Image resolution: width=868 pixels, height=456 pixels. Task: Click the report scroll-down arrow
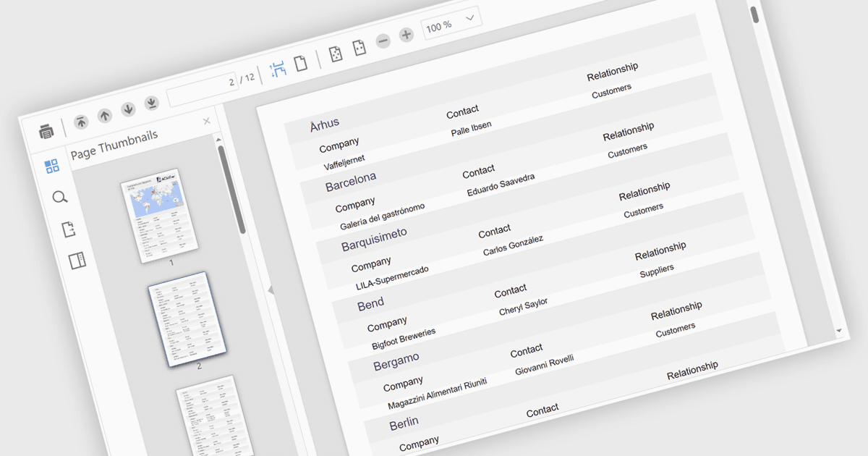[839, 331]
